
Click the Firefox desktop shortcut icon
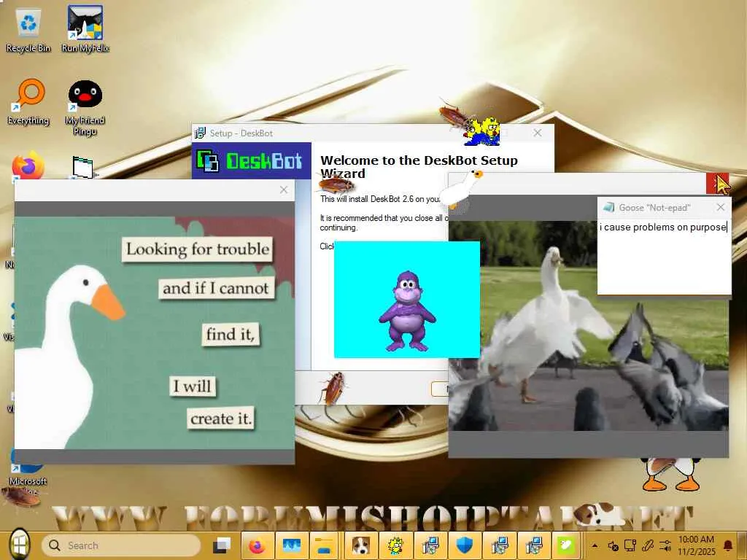pyautogui.click(x=28, y=166)
